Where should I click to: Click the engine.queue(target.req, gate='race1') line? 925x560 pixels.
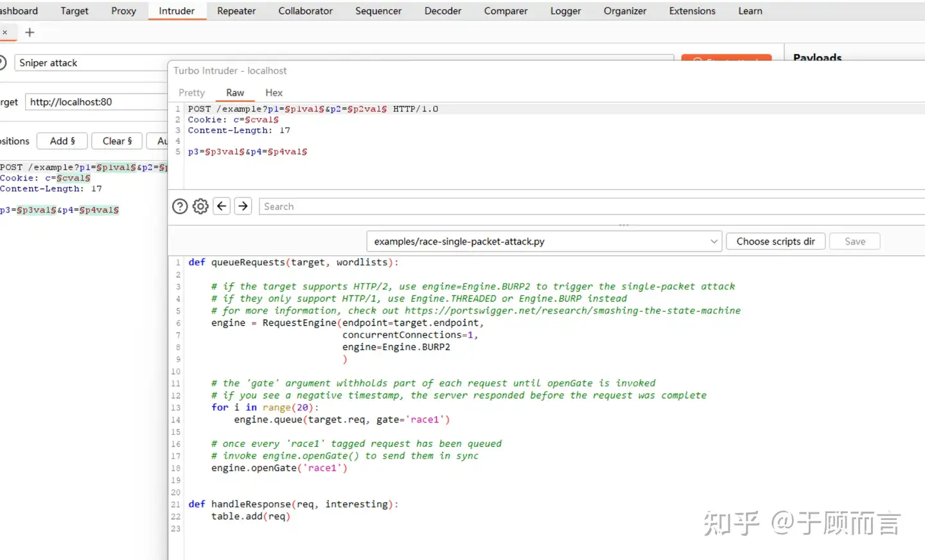[342, 419]
